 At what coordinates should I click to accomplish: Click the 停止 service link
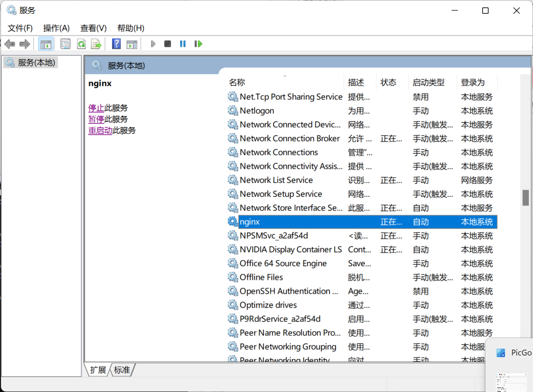coord(96,108)
